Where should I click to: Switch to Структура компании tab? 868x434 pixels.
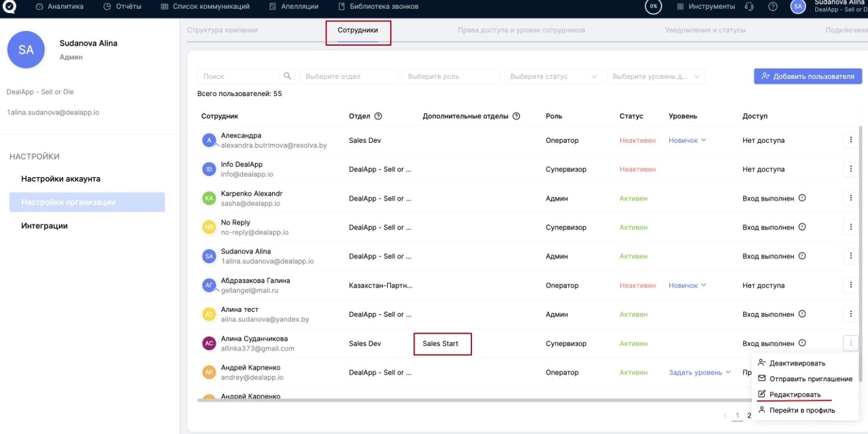pyautogui.click(x=222, y=30)
